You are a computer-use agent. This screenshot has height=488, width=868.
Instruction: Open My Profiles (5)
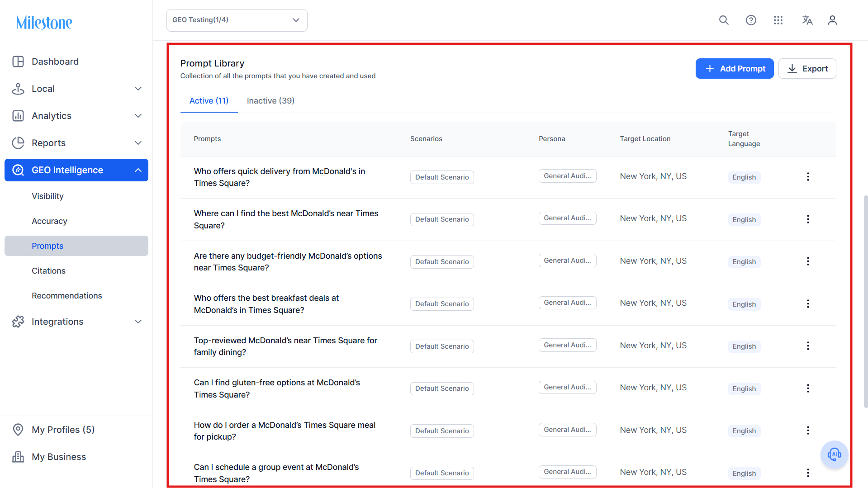[x=63, y=430]
